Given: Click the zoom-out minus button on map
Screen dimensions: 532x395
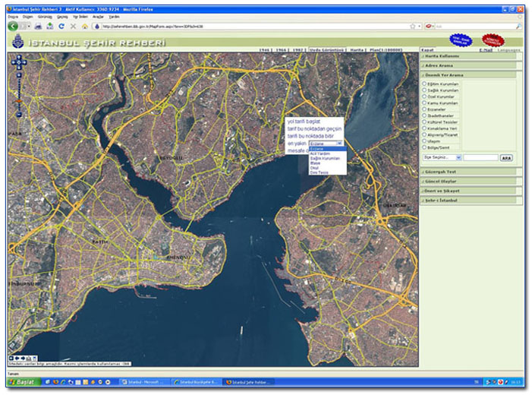Looking at the screenshot, I should tap(19, 115).
